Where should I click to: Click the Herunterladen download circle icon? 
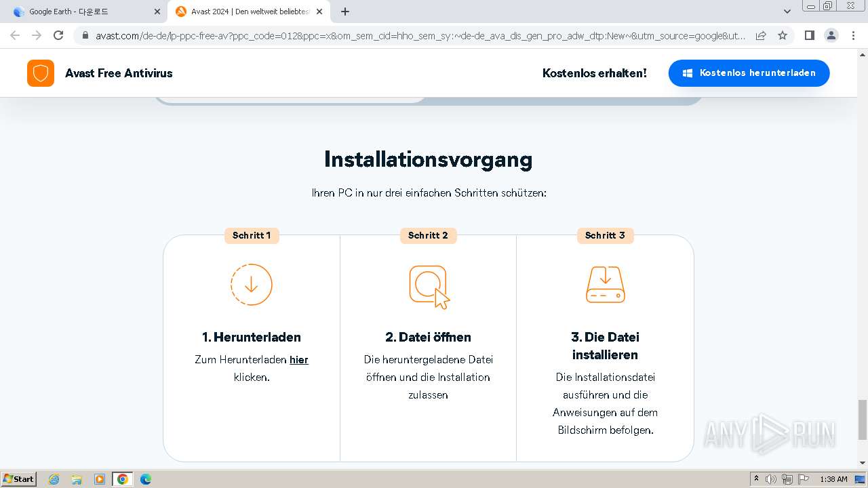coord(252,285)
